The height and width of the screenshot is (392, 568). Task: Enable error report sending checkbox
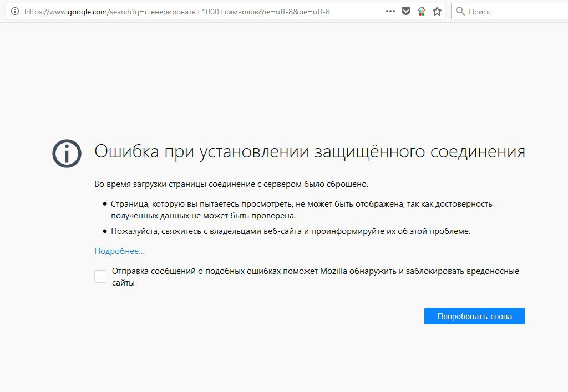(100, 276)
